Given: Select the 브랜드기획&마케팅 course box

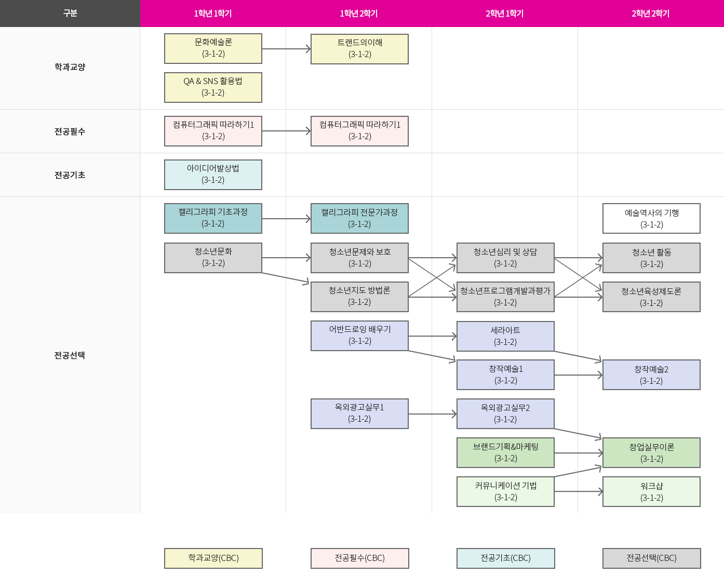Looking at the screenshot, I should [x=505, y=452].
